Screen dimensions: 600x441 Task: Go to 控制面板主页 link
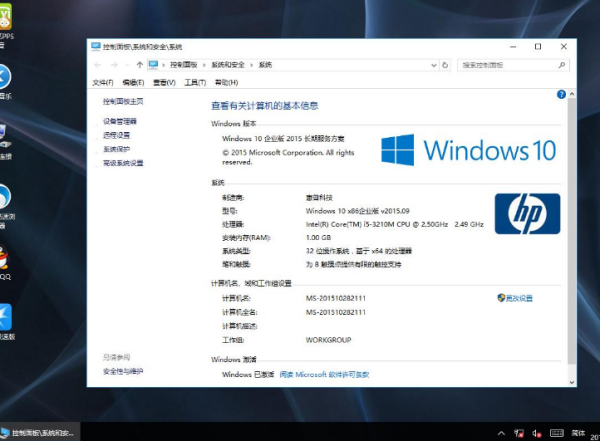pyautogui.click(x=123, y=101)
